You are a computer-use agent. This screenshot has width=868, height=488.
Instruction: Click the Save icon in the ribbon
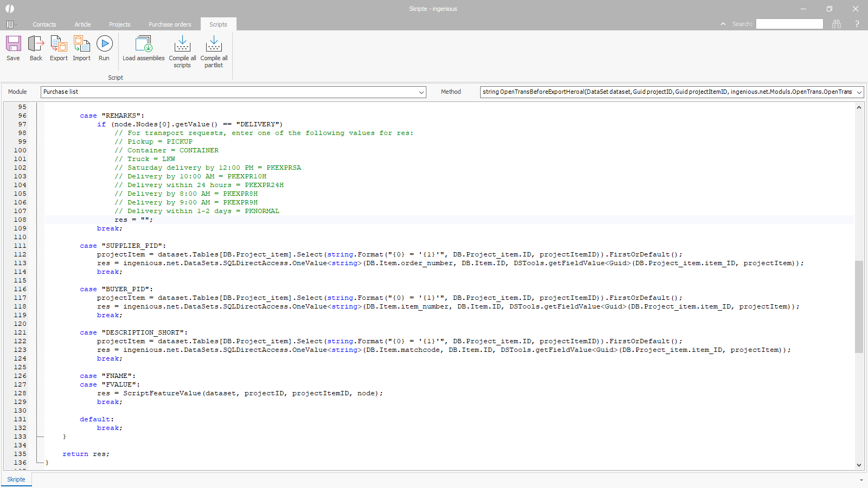(14, 44)
